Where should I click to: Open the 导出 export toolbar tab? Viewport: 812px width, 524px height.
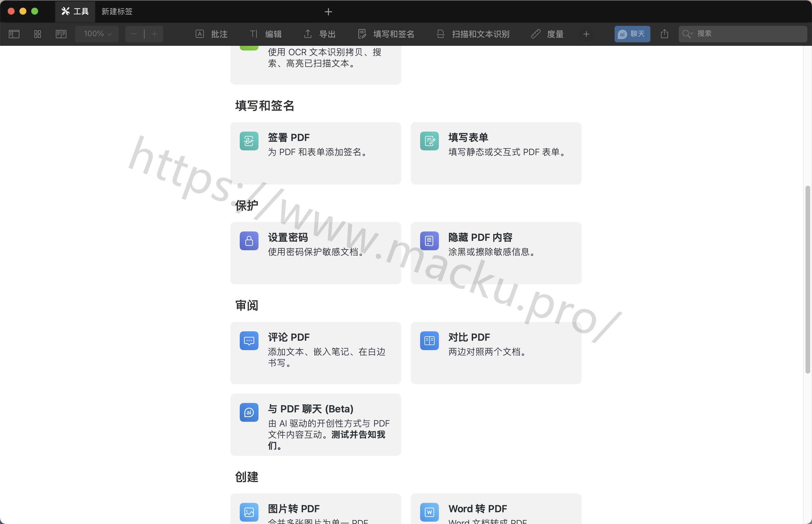coord(320,34)
